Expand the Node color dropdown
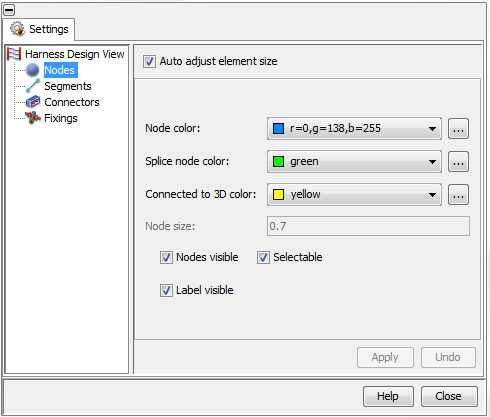This screenshot has height=417, width=490. (354, 128)
